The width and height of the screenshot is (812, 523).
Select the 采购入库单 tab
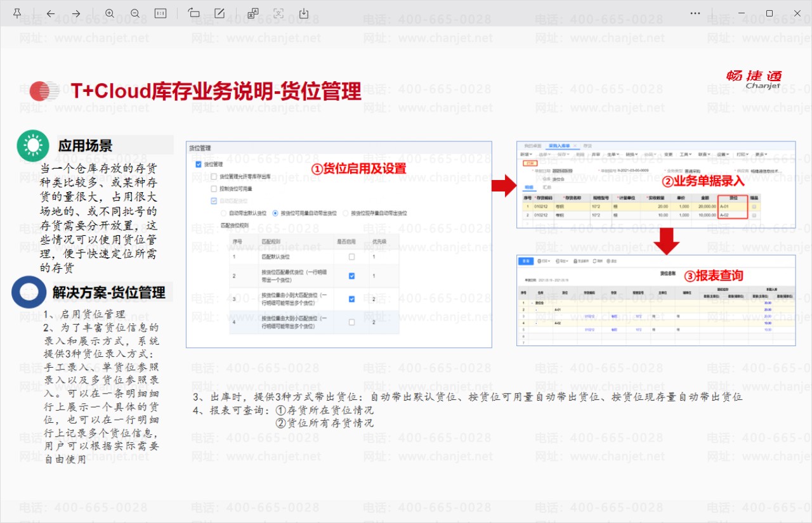click(x=560, y=145)
